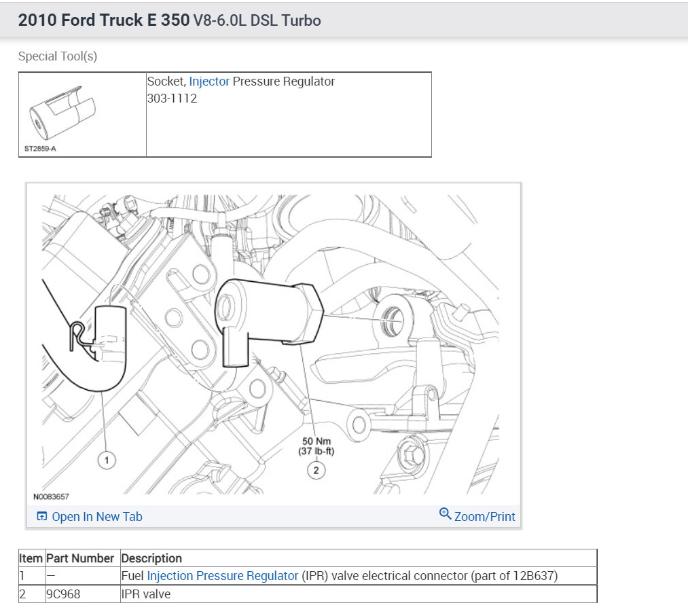Click callout circle 1 in the diagram

[x=105, y=460]
